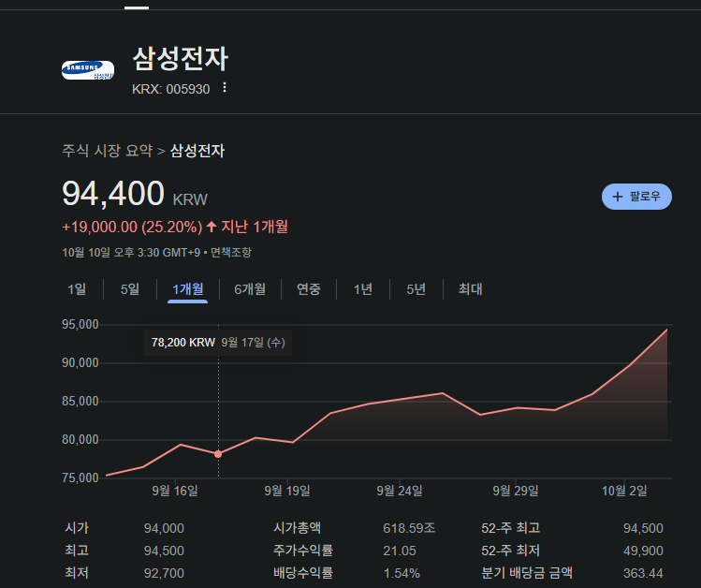
Task: Show the 1년 chart range
Action: pos(362,289)
